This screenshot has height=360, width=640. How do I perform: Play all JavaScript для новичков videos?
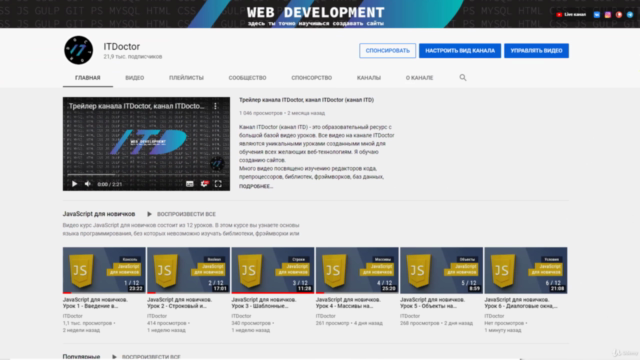(182, 214)
